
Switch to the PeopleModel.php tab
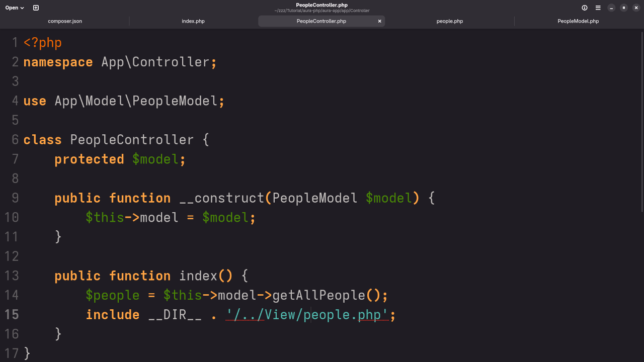click(578, 21)
